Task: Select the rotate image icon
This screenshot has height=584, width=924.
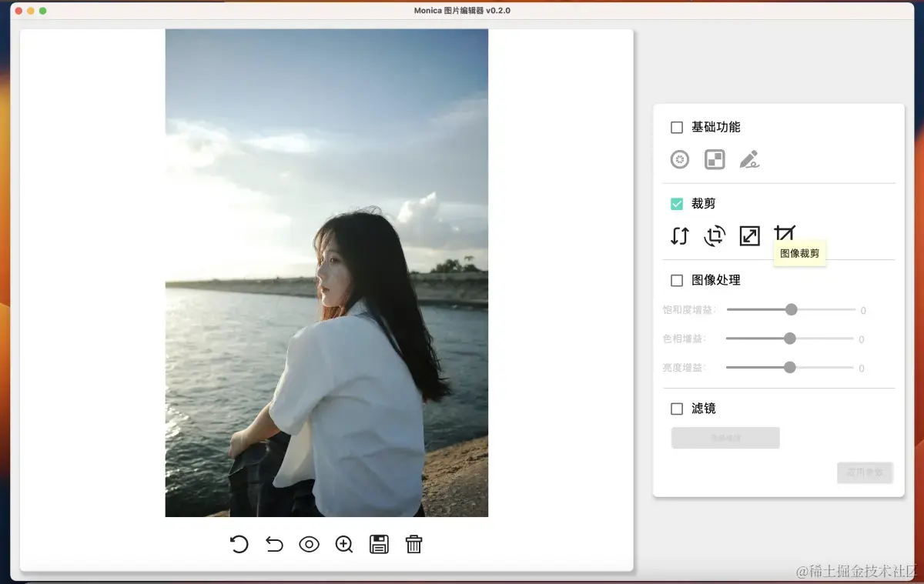Action: 715,235
